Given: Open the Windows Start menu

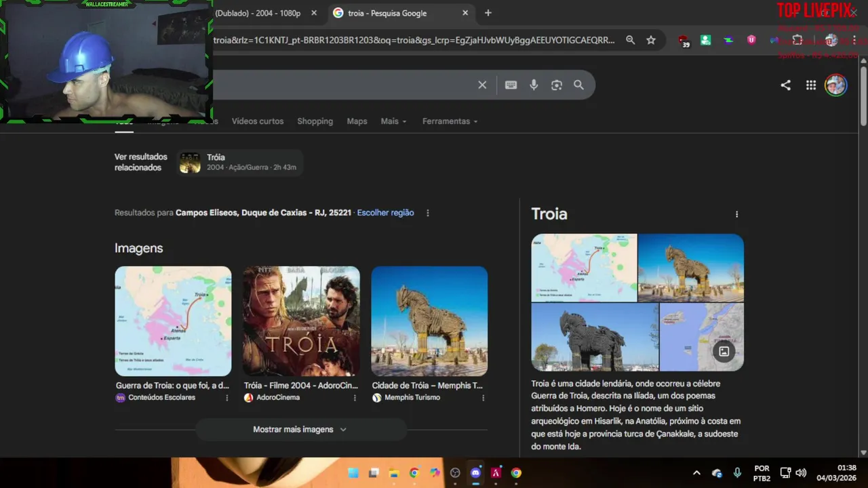Looking at the screenshot, I should click(353, 473).
